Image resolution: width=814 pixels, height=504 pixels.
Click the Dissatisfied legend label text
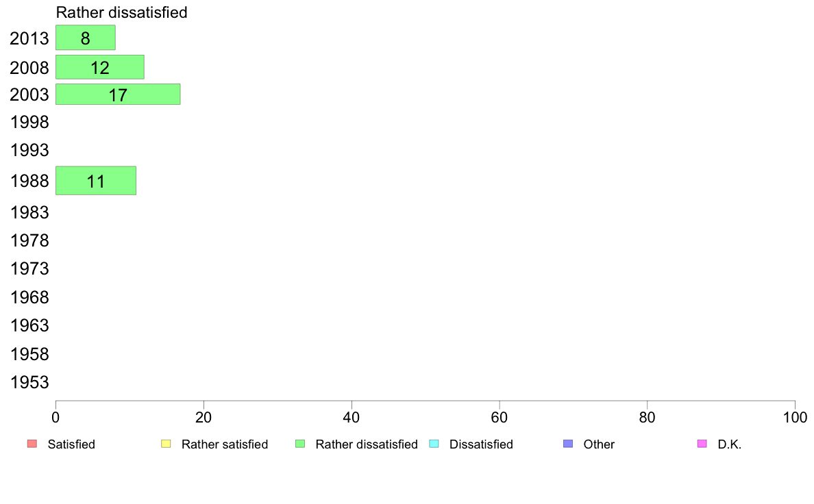[x=481, y=444]
